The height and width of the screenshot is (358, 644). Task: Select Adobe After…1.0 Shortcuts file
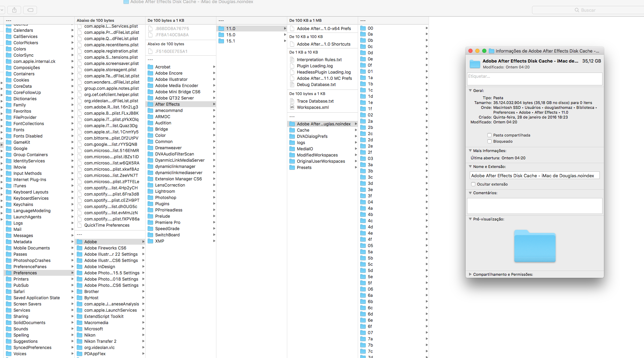click(x=322, y=44)
